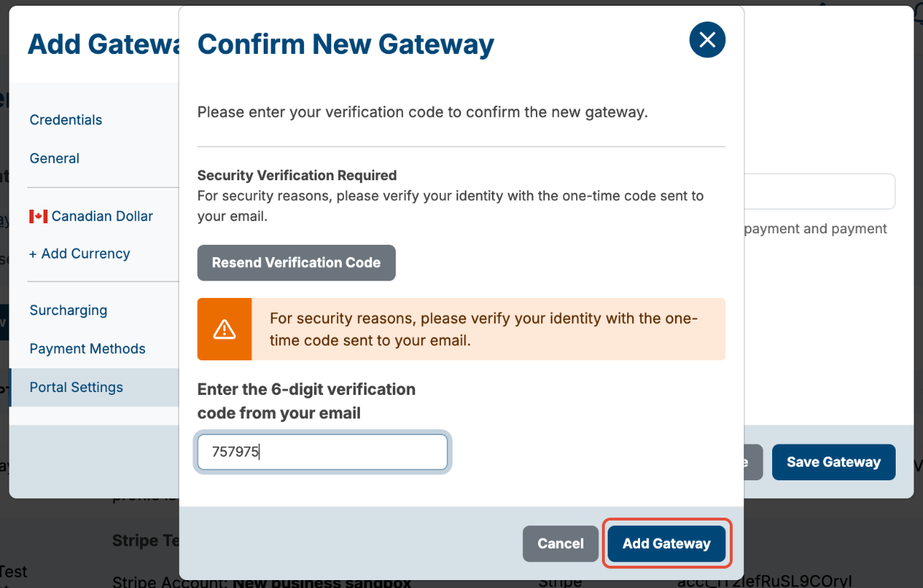Click the + Add Currency link
The width and height of the screenshot is (923, 588).
pyautogui.click(x=80, y=253)
